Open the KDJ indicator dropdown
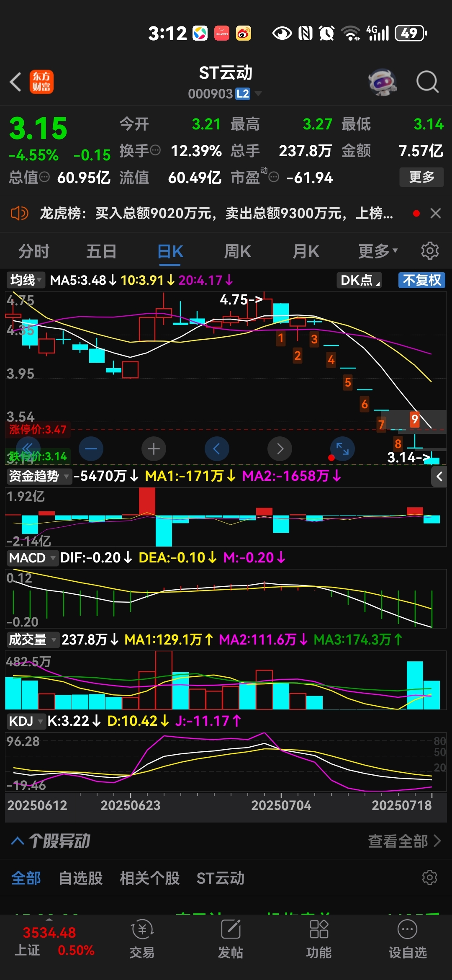452x980 pixels. (26, 721)
